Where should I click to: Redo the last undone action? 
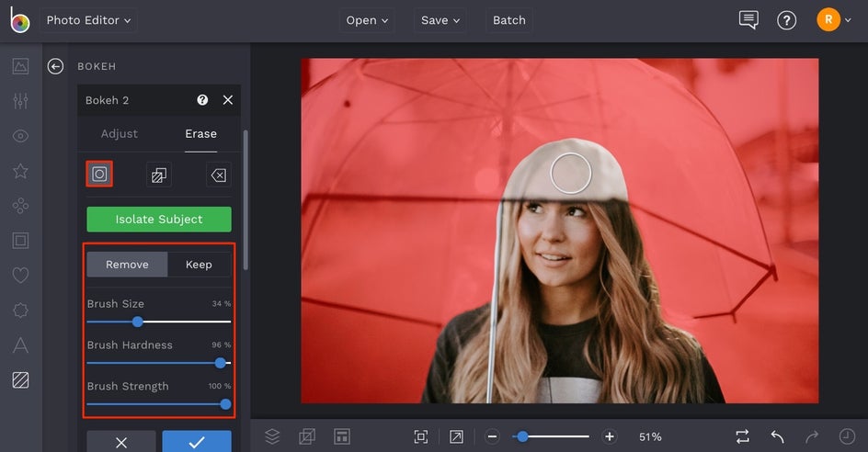click(812, 436)
